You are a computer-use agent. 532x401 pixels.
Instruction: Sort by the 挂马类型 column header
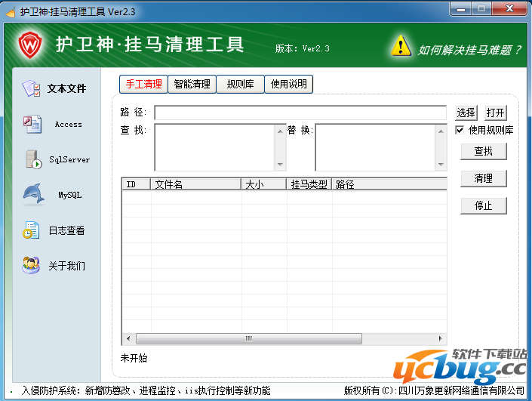pos(309,184)
